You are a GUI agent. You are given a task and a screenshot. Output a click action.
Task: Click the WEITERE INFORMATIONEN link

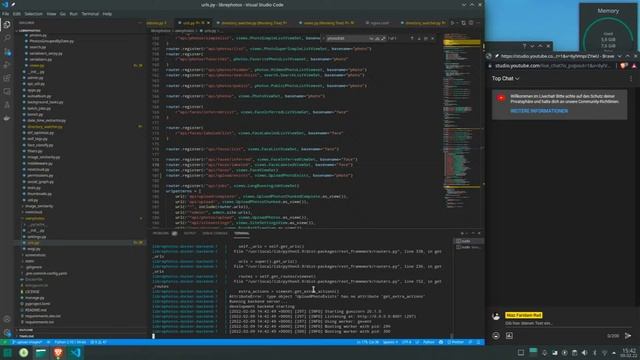(539, 111)
